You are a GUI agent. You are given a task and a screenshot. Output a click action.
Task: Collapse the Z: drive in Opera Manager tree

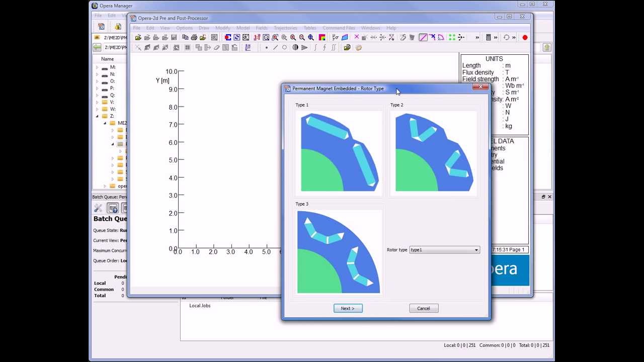97,116
